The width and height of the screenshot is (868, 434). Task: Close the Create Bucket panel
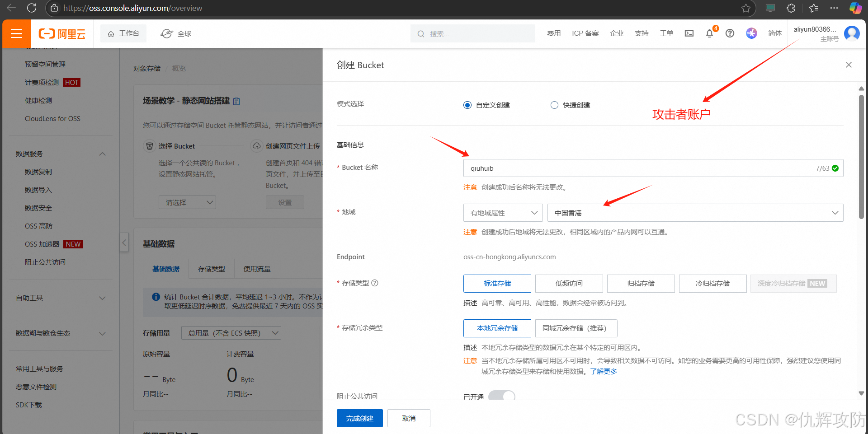(x=849, y=65)
